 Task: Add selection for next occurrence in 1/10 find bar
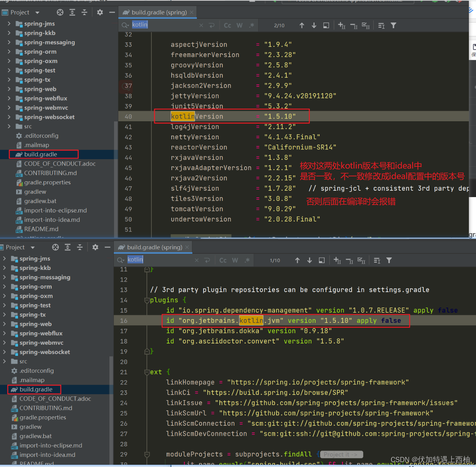tap(337, 260)
